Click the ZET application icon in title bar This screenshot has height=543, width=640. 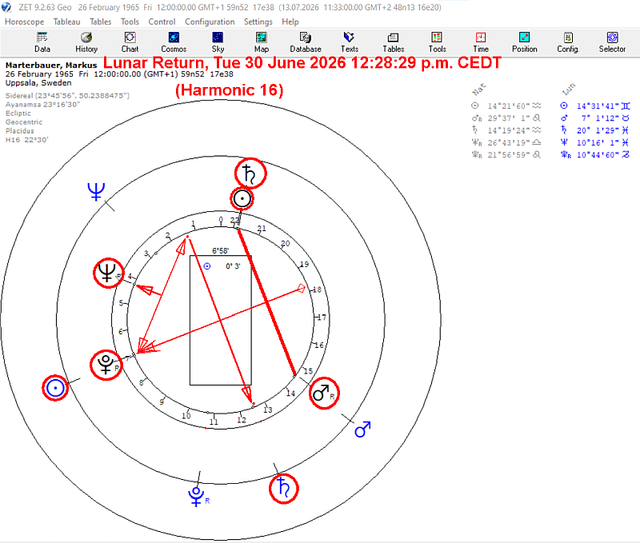[x=7, y=7]
